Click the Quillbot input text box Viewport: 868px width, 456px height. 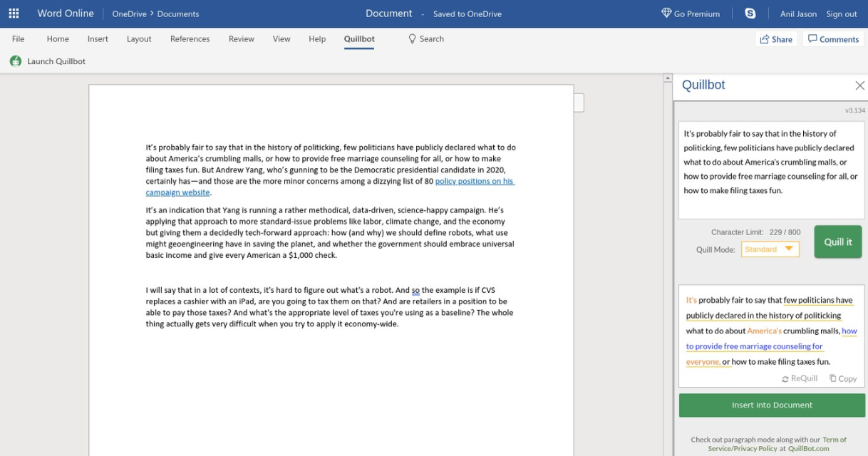coord(771,170)
